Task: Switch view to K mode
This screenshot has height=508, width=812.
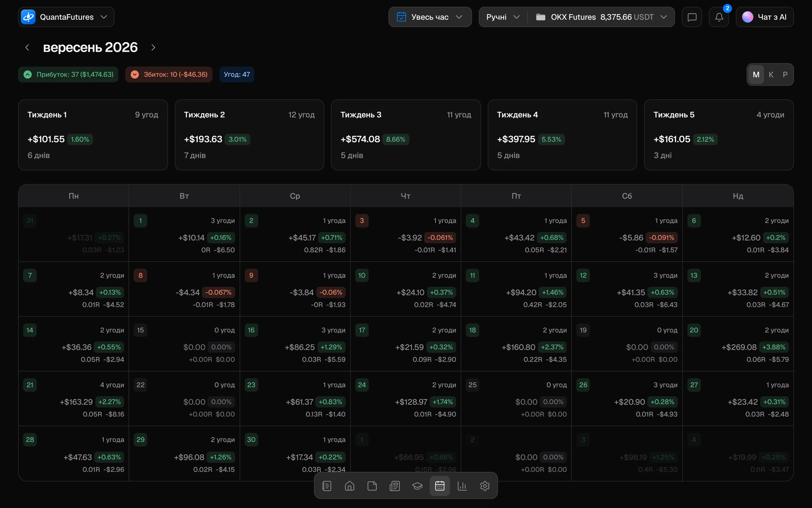Action: point(771,75)
